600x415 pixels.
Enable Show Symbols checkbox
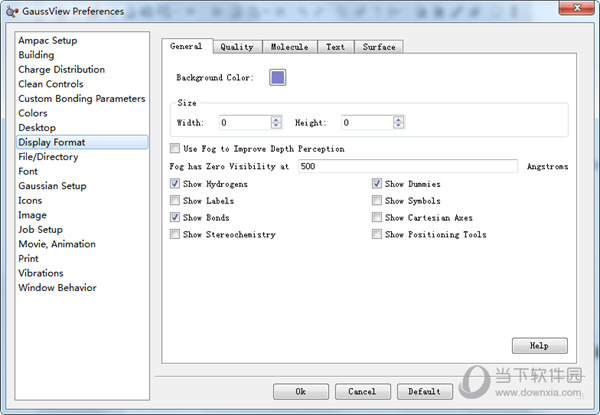tap(377, 200)
